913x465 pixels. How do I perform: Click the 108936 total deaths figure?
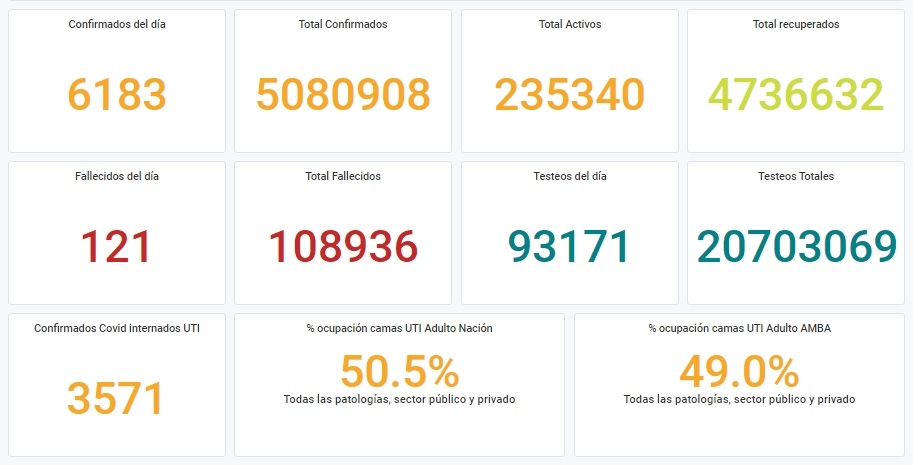point(343,247)
